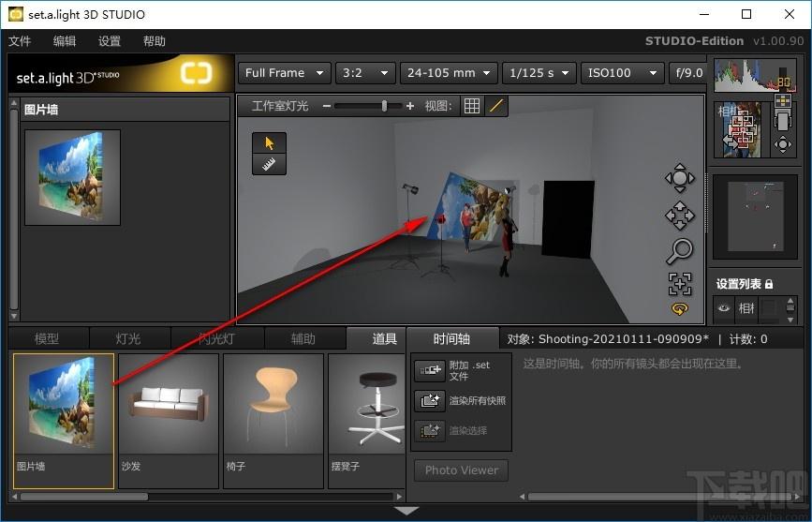Select the 图片墙 prop thumbnail in library
This screenshot has height=522, width=812.
coord(64,421)
